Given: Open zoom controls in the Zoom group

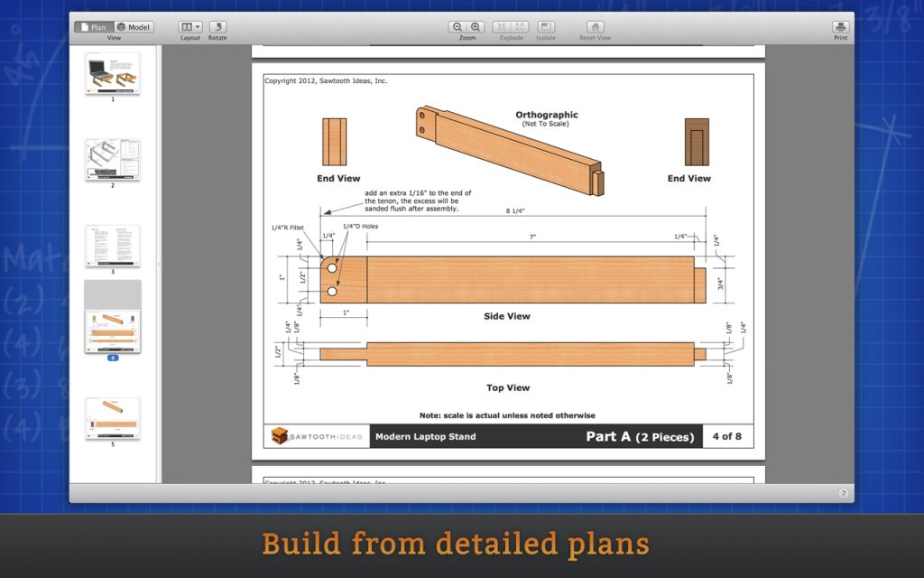Looking at the screenshot, I should click(467, 26).
